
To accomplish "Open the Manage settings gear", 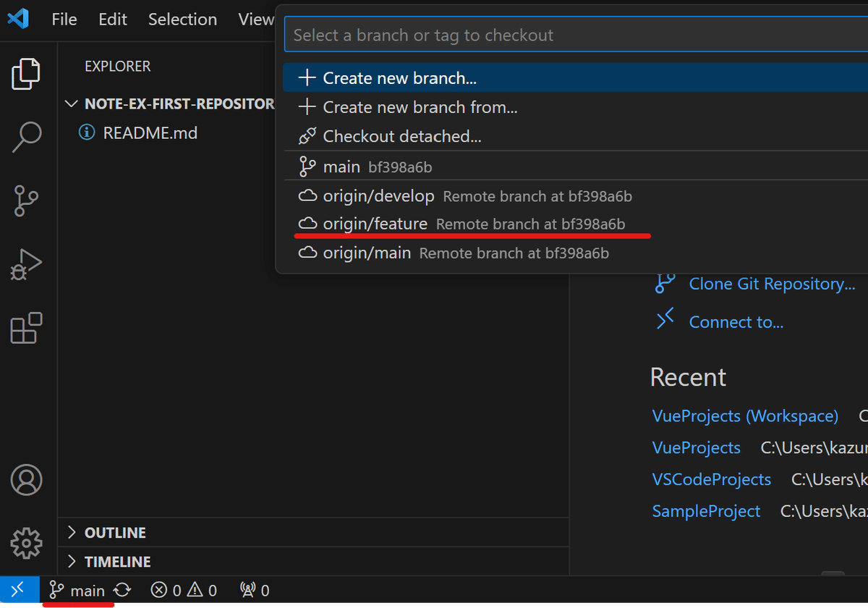I will coord(26,543).
